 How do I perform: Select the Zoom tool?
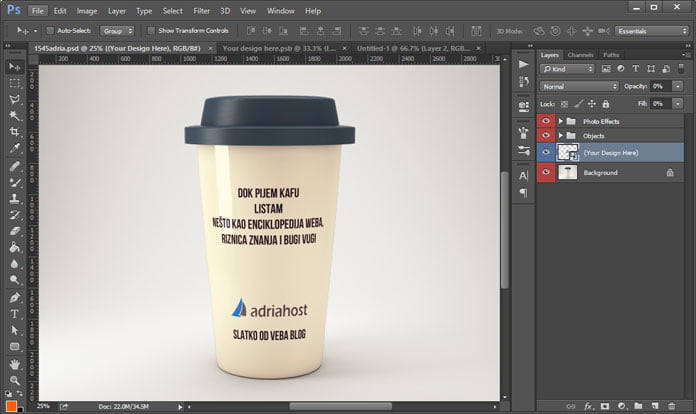[15, 380]
